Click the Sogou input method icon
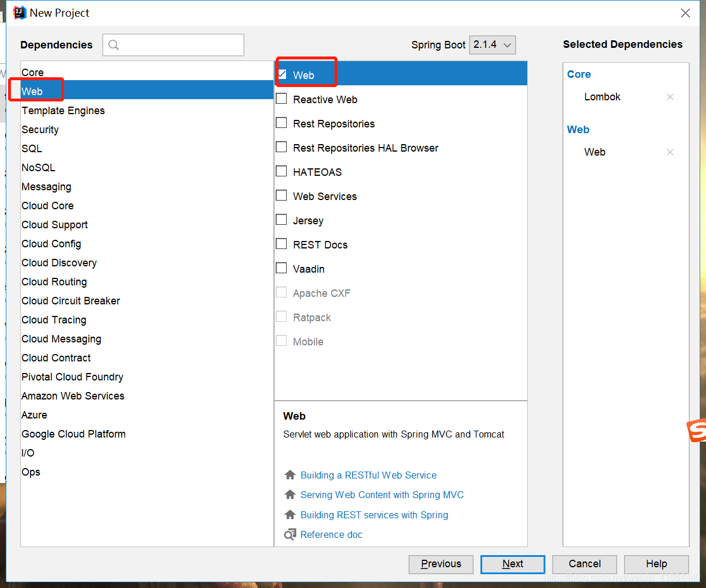The width and height of the screenshot is (706, 588). click(x=696, y=431)
